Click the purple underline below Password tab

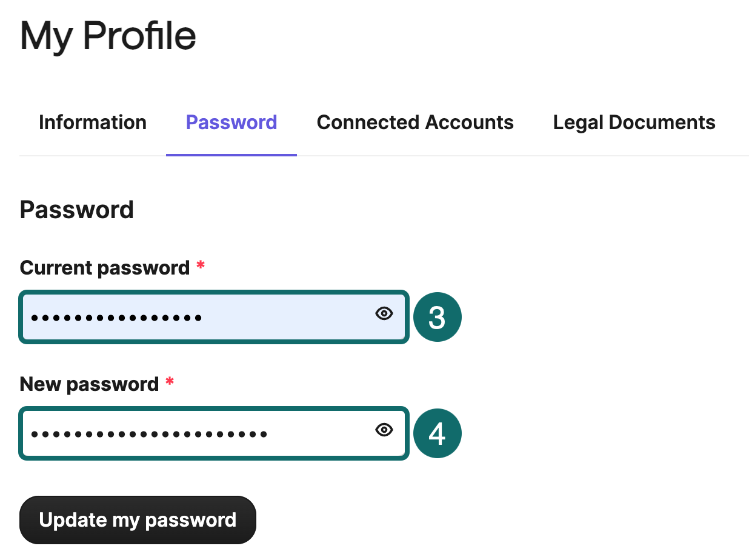pos(231,155)
